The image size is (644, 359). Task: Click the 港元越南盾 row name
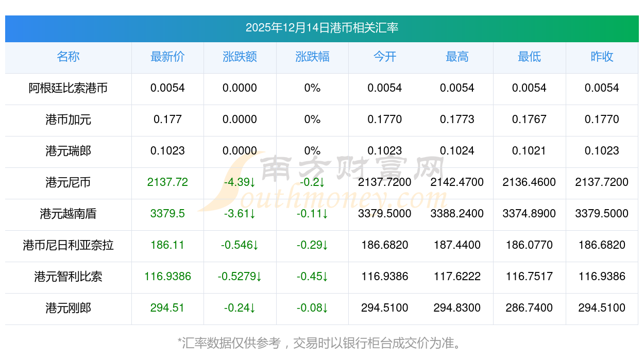pyautogui.click(x=68, y=214)
